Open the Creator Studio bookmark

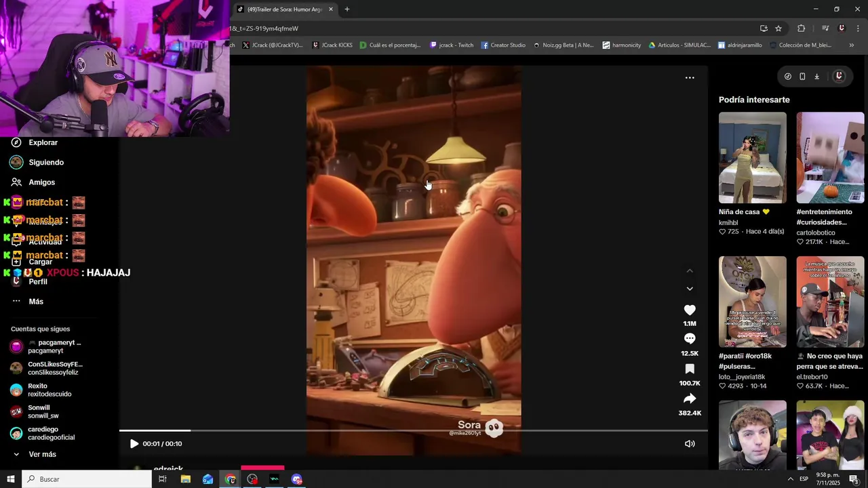504,45
